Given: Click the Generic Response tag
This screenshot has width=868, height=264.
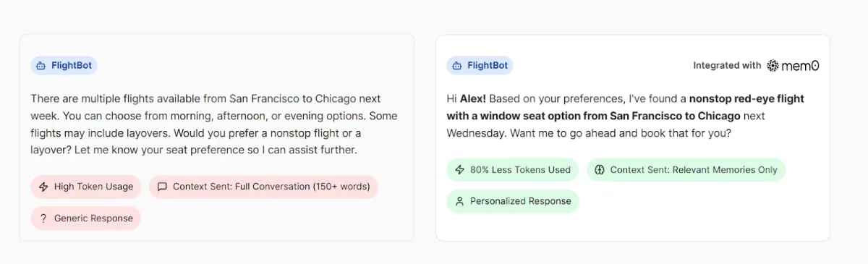Looking at the screenshot, I should [x=85, y=218].
